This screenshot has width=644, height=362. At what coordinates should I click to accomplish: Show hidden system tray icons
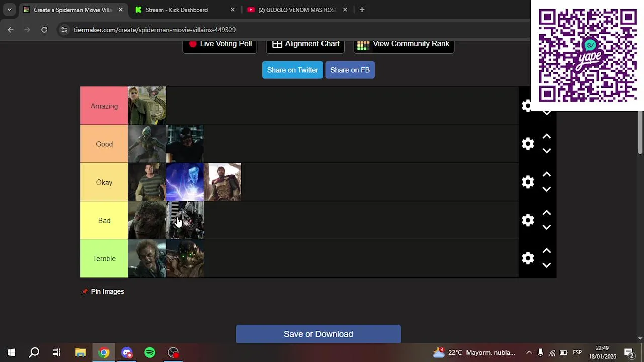tap(529, 352)
